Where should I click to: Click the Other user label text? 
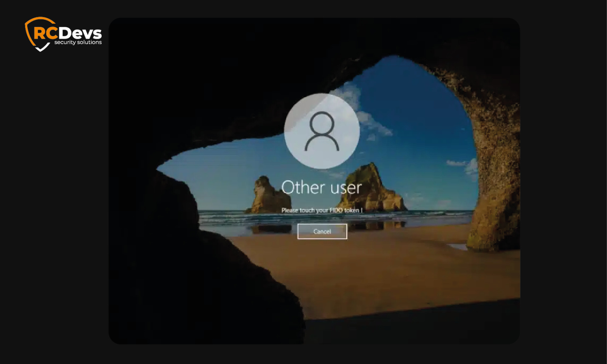[x=322, y=187]
